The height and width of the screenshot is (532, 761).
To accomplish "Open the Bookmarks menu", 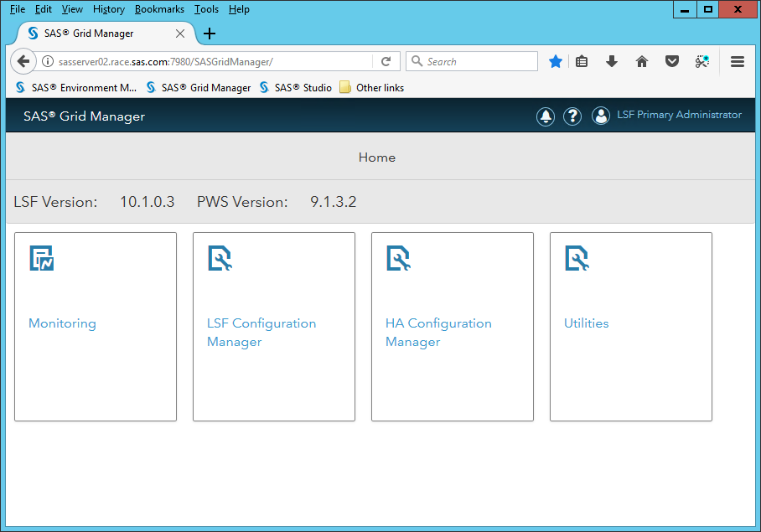I will 159,9.
